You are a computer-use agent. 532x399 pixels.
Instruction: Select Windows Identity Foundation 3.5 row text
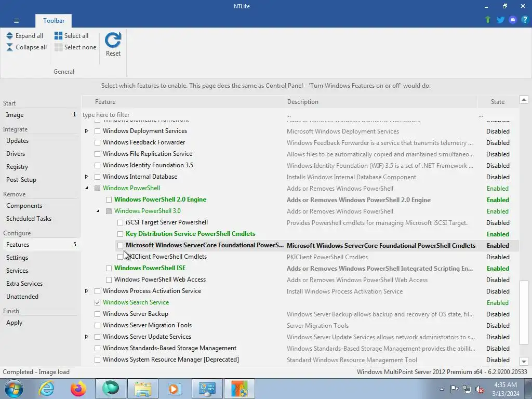pos(148,165)
